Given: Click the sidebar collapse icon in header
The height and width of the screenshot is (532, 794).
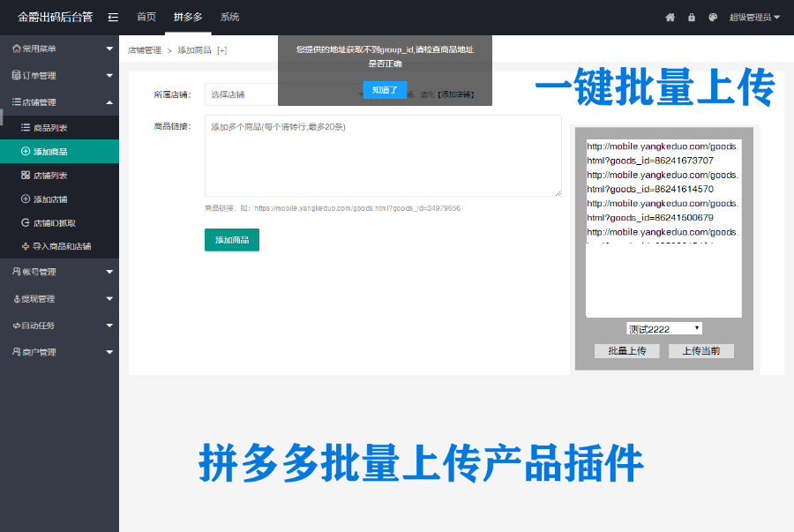Looking at the screenshot, I should coord(113,17).
